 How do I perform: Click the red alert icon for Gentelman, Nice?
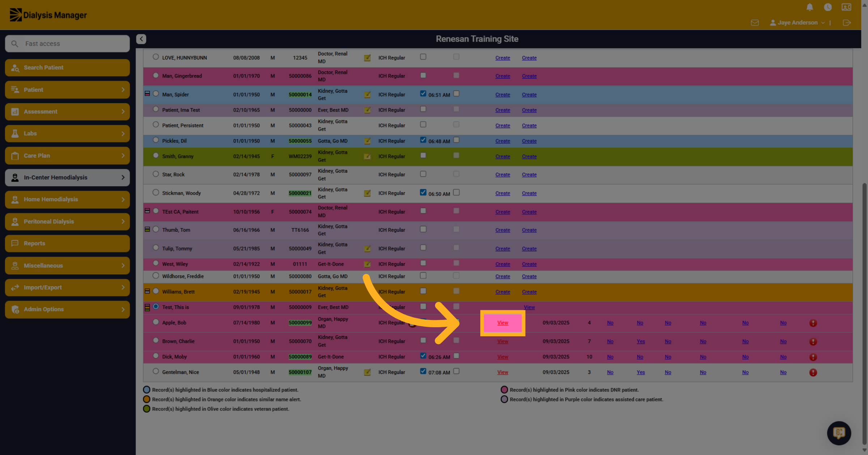coord(813,372)
